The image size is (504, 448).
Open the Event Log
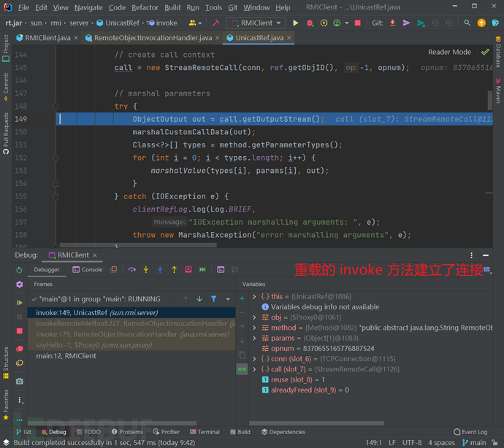tap(470, 432)
